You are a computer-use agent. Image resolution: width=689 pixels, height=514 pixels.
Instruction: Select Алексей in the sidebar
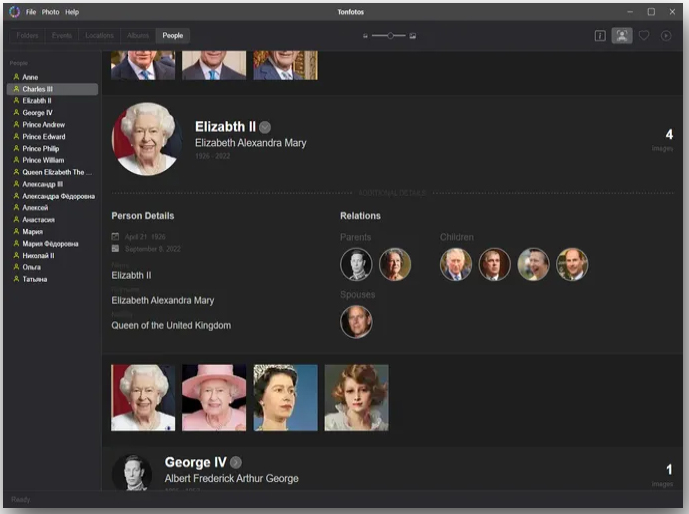click(x=52, y=208)
